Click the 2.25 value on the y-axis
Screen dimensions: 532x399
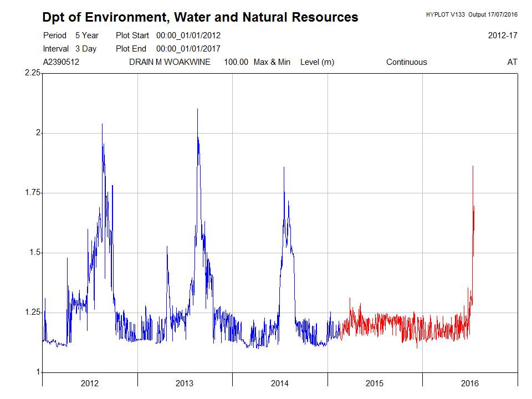tap(33, 73)
